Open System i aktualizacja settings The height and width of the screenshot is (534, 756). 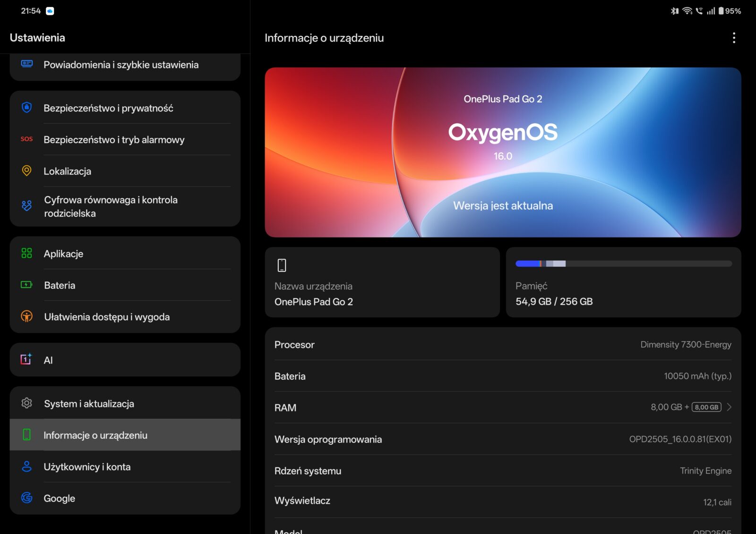click(x=89, y=404)
